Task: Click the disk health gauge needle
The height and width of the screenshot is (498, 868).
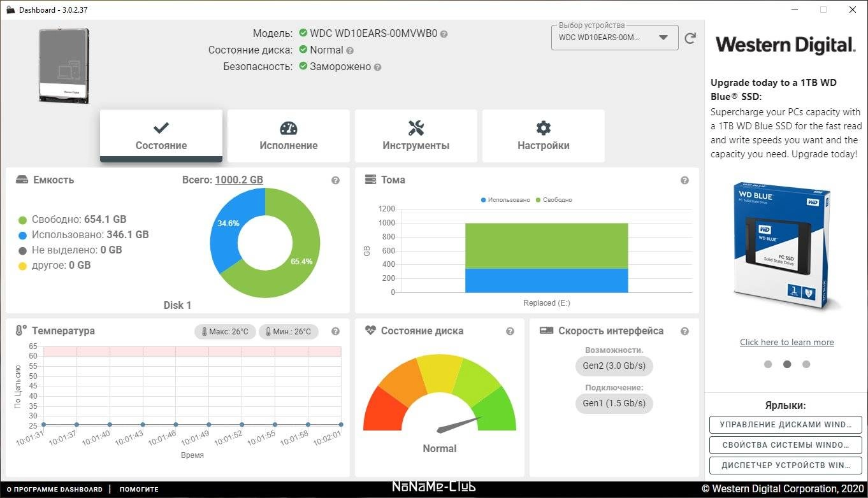Action: (x=459, y=425)
